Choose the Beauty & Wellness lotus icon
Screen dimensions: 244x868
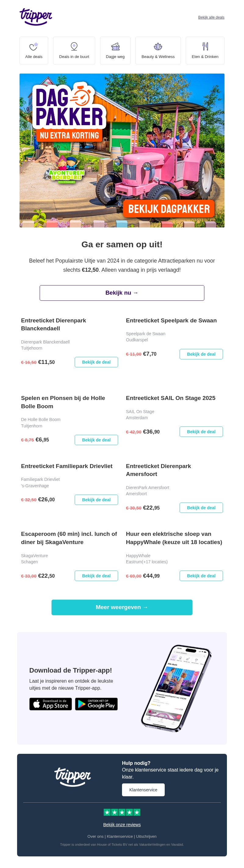tap(158, 46)
